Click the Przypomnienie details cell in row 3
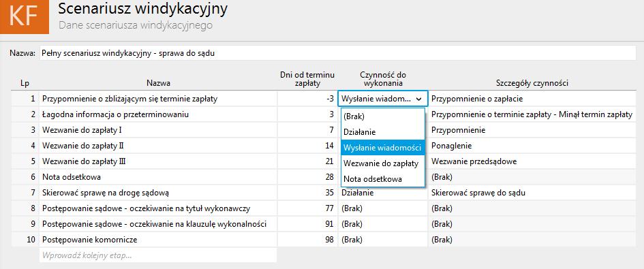This screenshot has width=644, height=269. click(x=532, y=130)
